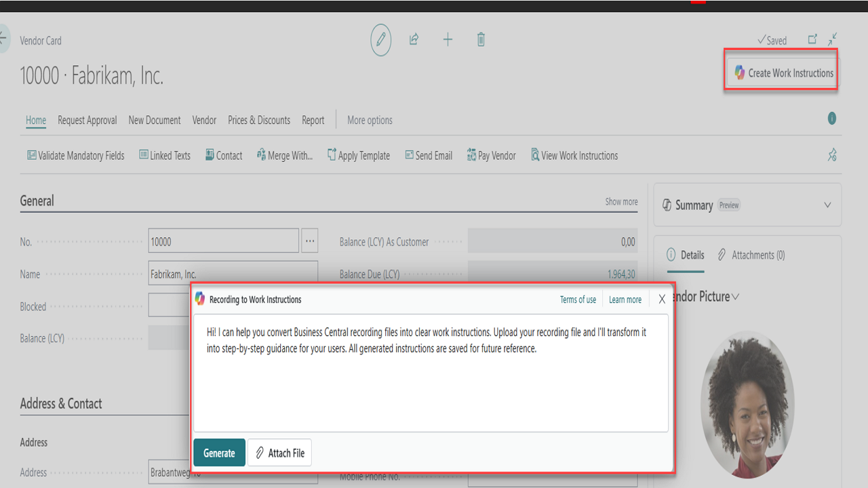This screenshot has width=868, height=488.
Task: Select the Home tab
Action: coord(36,120)
